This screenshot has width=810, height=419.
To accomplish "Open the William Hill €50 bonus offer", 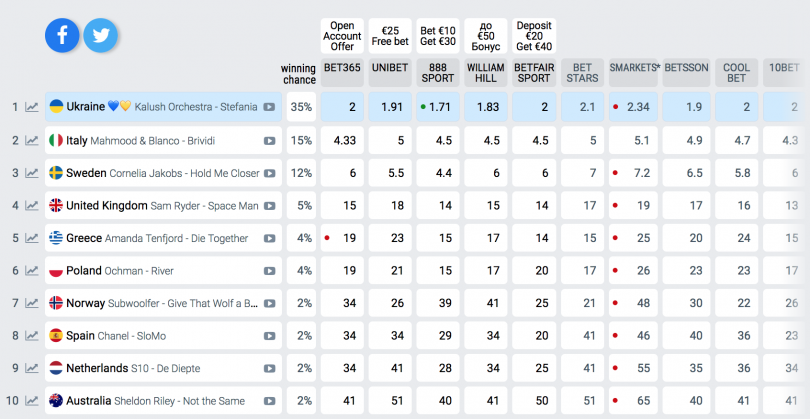I will 487,35.
